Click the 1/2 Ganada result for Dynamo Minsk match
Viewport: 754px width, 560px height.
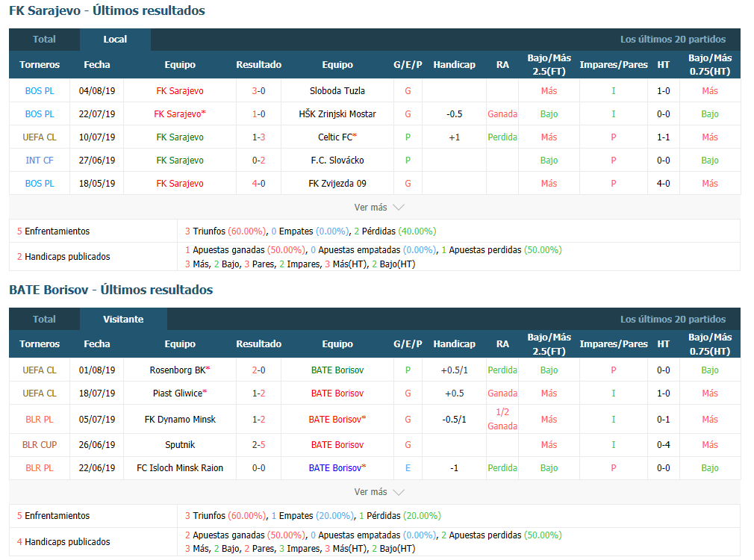click(502, 419)
